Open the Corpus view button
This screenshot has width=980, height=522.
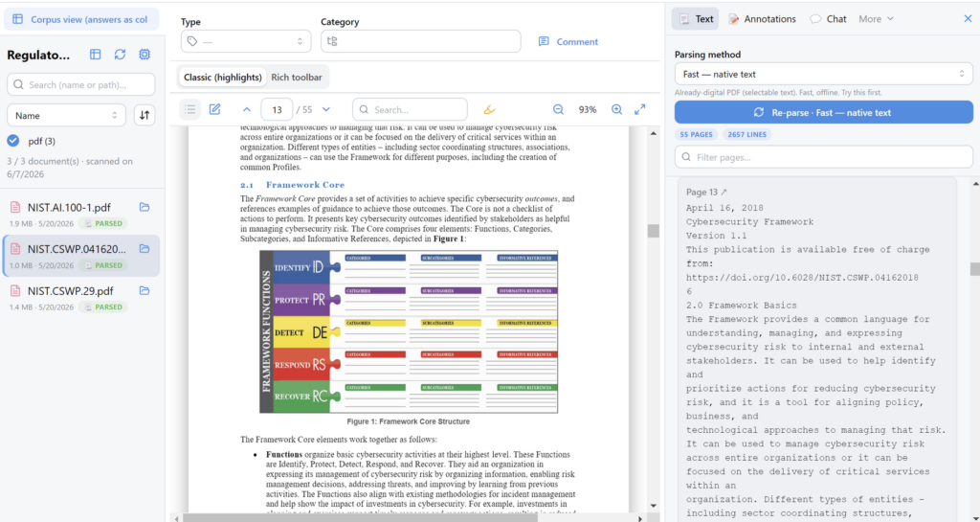pyautogui.click(x=81, y=19)
